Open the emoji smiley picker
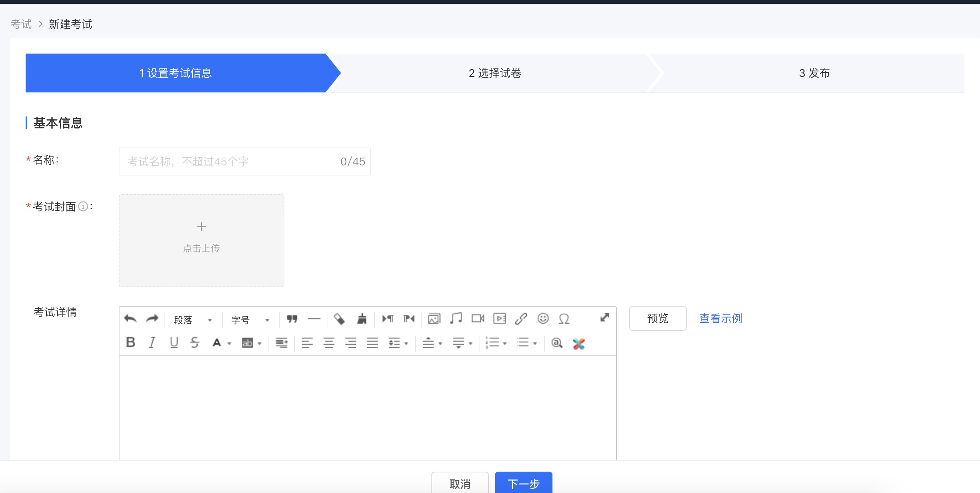This screenshot has height=493, width=980. (x=543, y=319)
